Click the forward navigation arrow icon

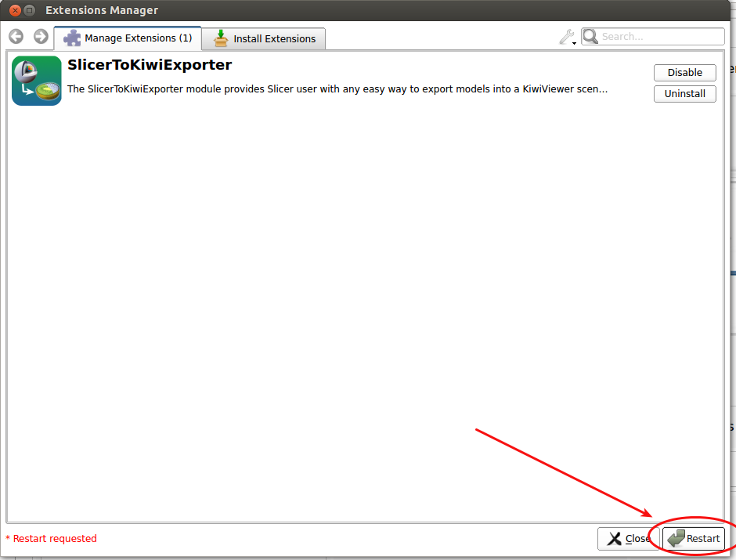(x=41, y=37)
